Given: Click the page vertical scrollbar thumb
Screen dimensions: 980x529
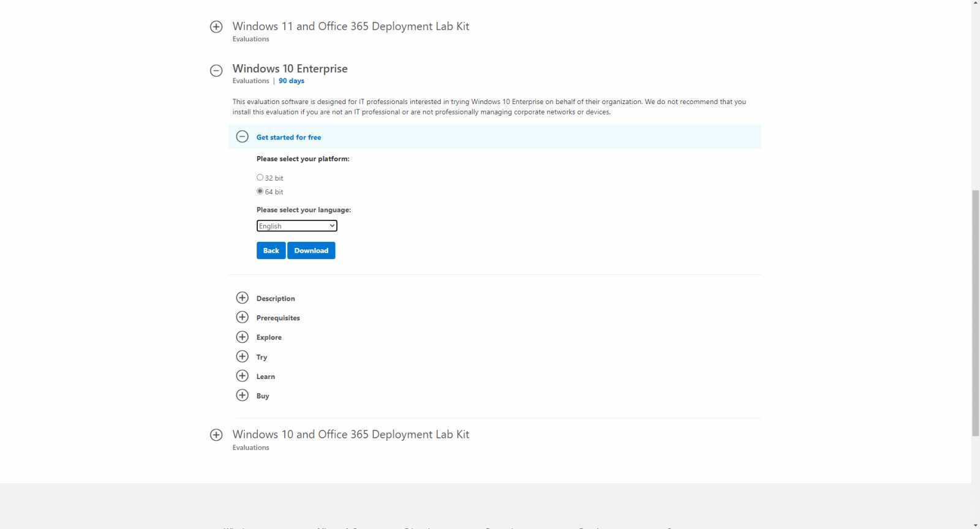Looking at the screenshot, I should pyautogui.click(x=976, y=313).
